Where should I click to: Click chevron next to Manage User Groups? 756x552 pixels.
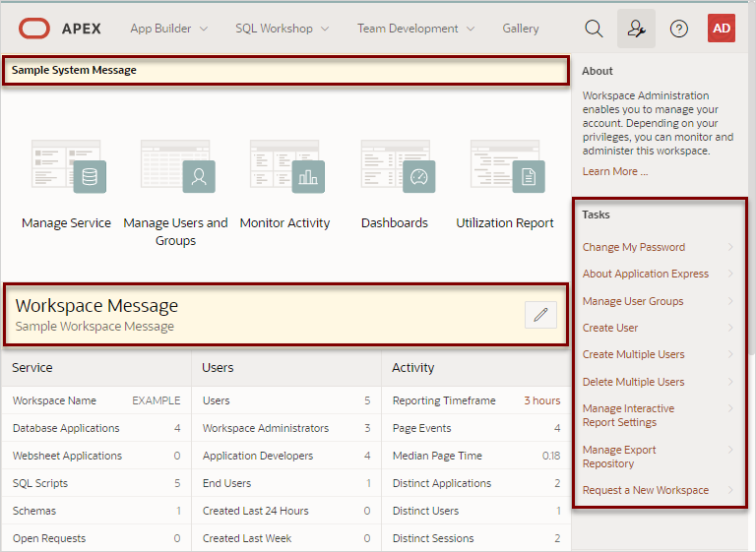[x=730, y=301]
